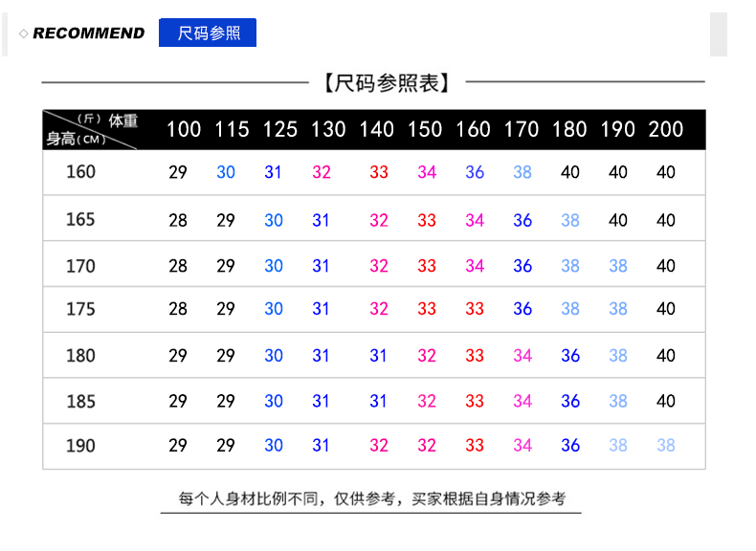This screenshot has width=756, height=551.
Task: Click size 38 in the 180 height row
Action: (617, 356)
